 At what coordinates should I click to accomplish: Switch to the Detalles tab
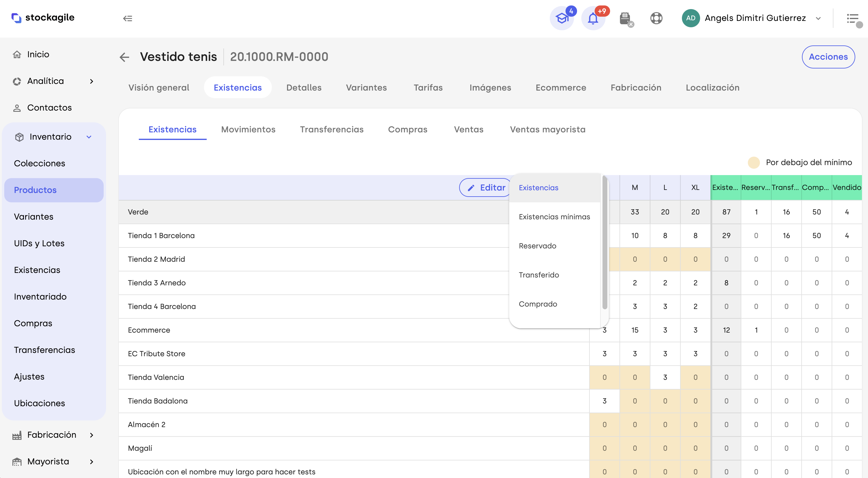(304, 88)
